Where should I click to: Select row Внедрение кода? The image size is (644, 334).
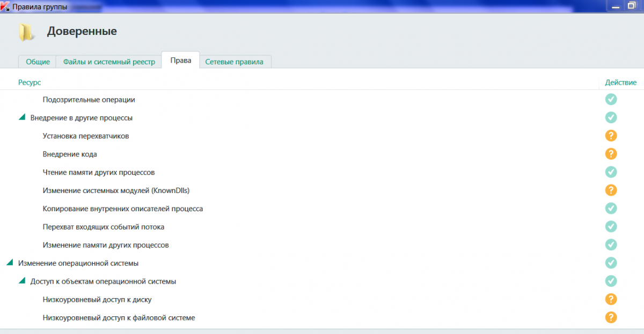click(x=322, y=154)
